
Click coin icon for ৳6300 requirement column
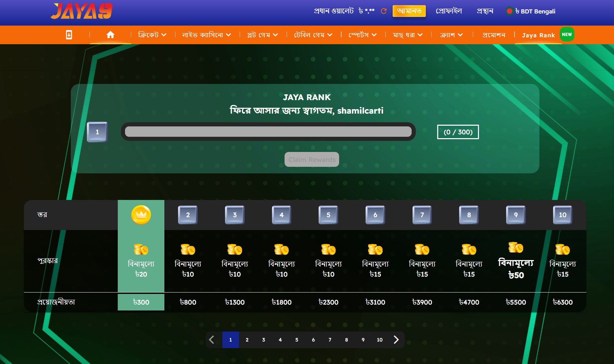[563, 249]
